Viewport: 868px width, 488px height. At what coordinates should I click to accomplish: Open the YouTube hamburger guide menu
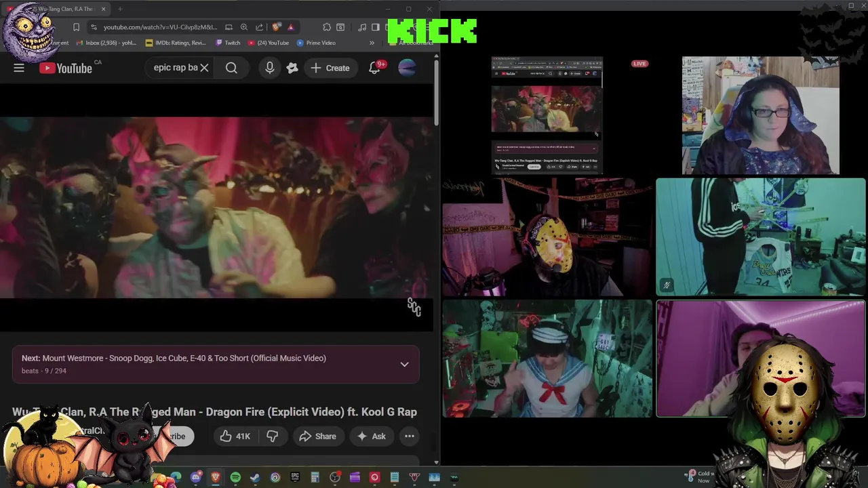click(19, 68)
